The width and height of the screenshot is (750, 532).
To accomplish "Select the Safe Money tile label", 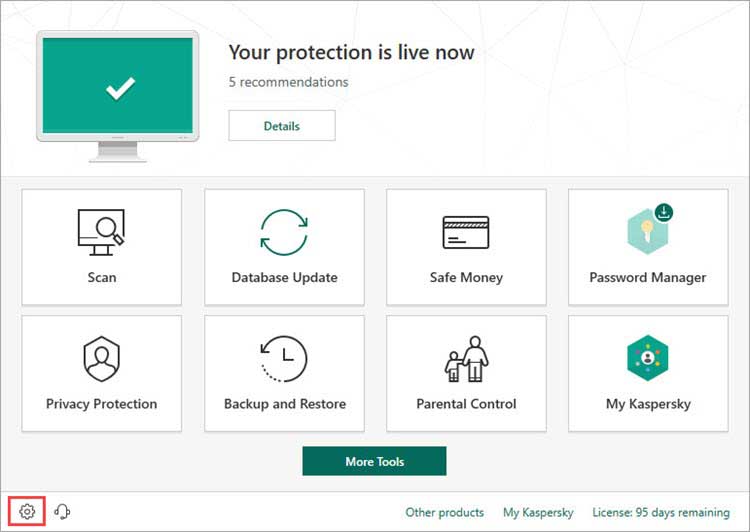I will click(x=466, y=277).
